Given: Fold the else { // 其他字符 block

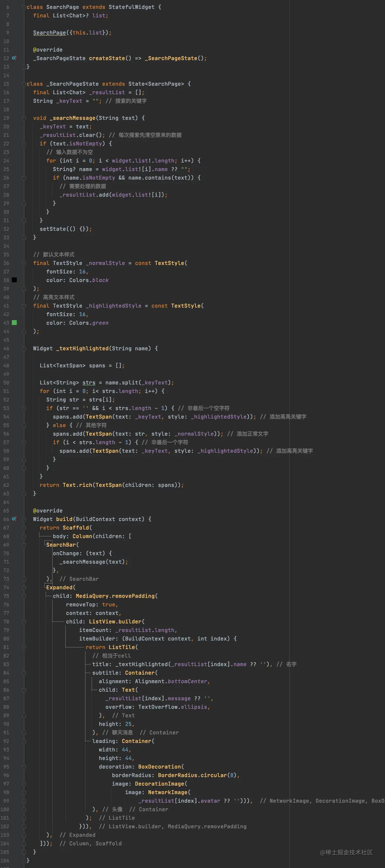Looking at the screenshot, I should point(24,425).
